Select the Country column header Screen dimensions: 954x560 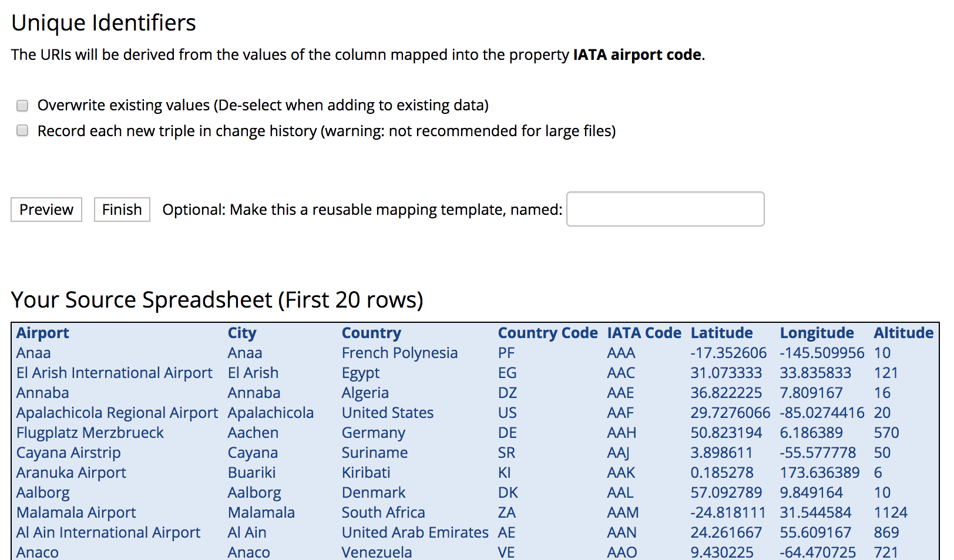click(371, 333)
